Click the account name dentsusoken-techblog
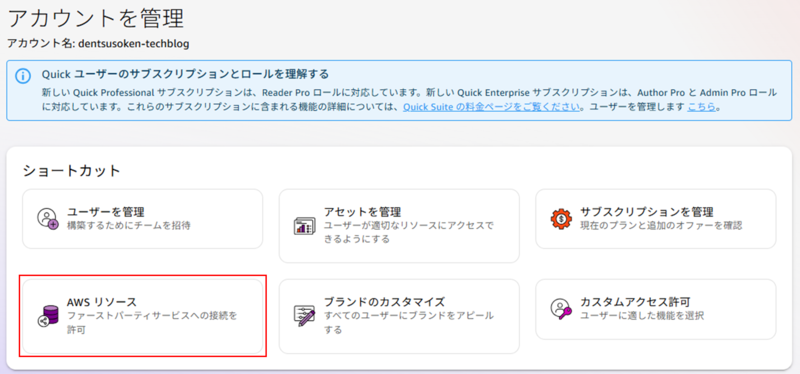Image resolution: width=800 pixels, height=374 pixels. 134,44
